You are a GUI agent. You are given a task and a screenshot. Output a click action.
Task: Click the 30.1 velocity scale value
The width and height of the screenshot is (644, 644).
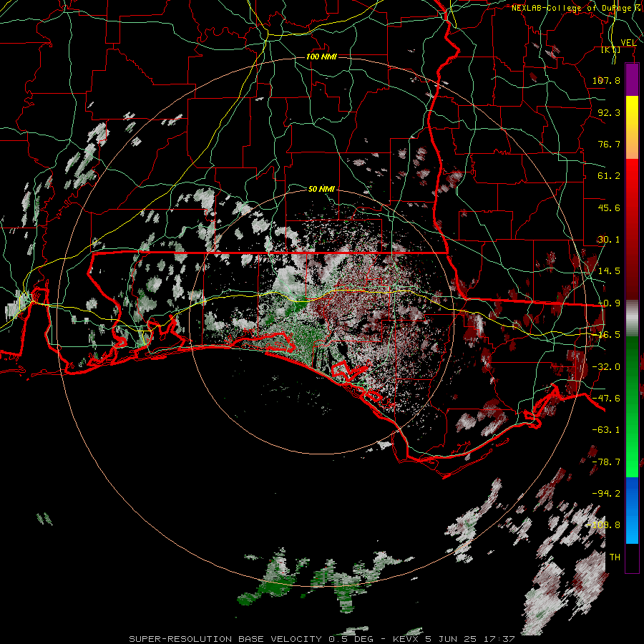(x=609, y=240)
